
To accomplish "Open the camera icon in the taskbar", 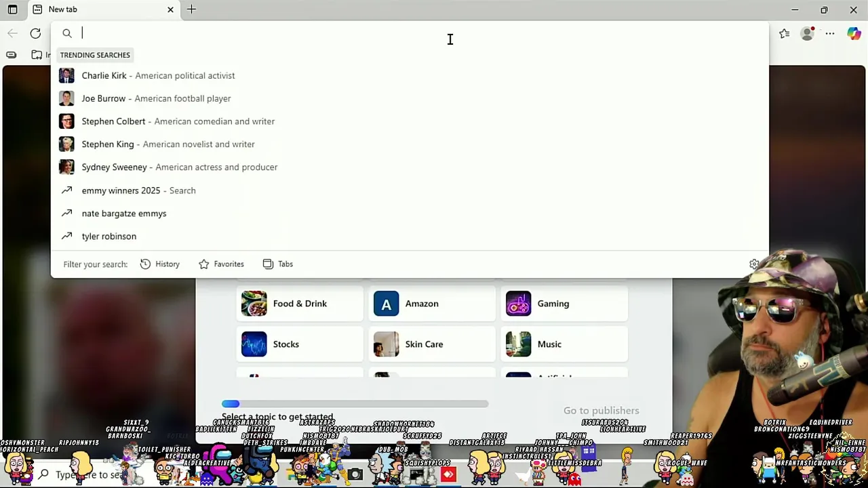I will pyautogui.click(x=355, y=475).
